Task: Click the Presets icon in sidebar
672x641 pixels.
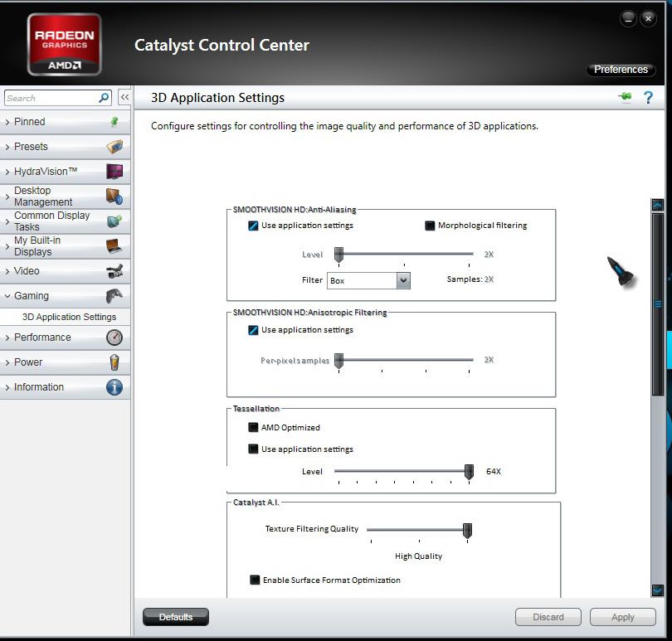Action: click(114, 147)
